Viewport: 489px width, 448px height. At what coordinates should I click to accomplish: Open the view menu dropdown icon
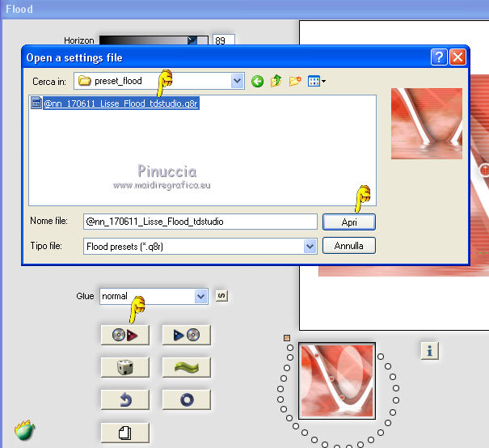point(317,82)
